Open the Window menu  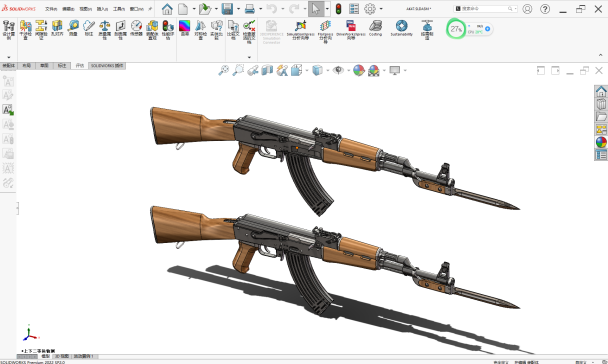(136, 9)
